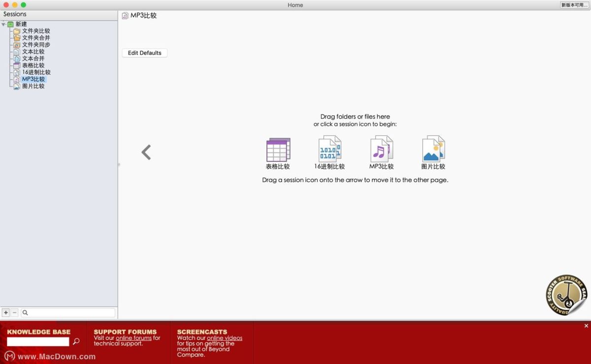Click the Scooter Software quality seal badge
Viewport: 591px width, 364px height.
coord(565,294)
